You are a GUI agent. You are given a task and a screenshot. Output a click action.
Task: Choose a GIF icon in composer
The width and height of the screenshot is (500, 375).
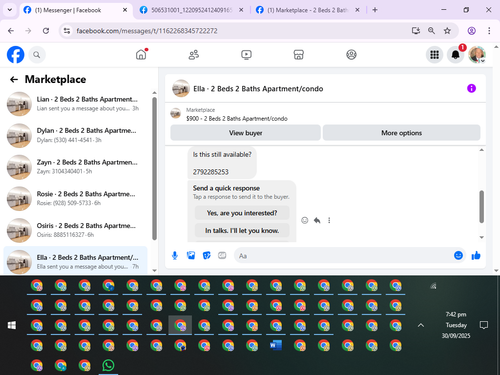click(x=222, y=256)
